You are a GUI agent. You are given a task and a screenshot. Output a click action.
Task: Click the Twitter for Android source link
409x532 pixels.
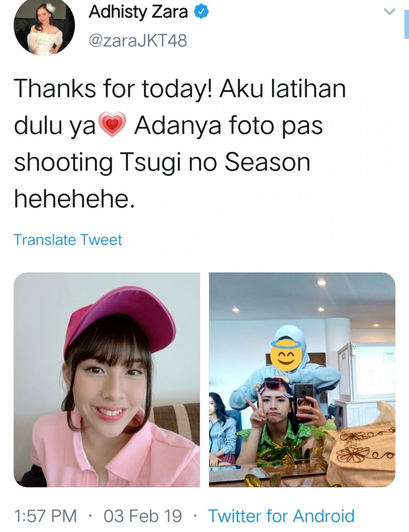281,516
